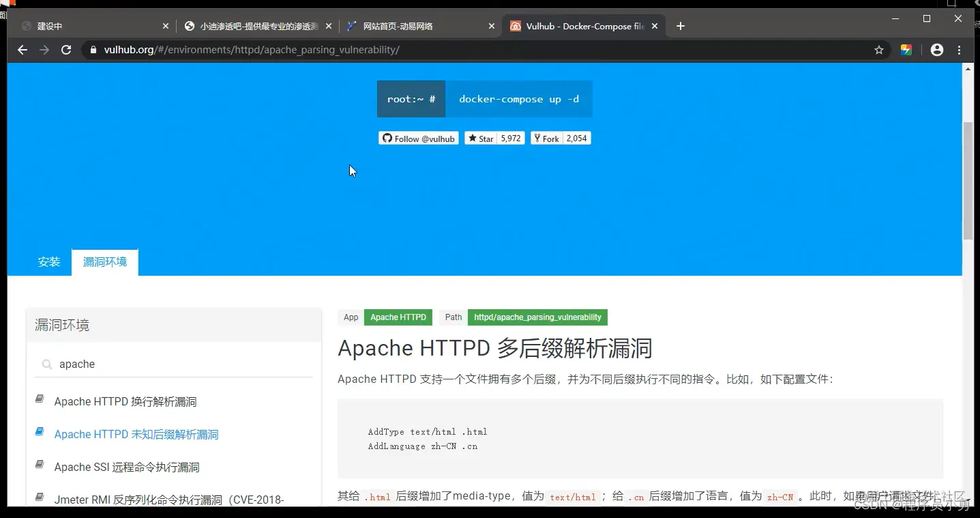Close the 小迪渗透吧 tab
Screen dimensions: 980x518
click(329, 26)
